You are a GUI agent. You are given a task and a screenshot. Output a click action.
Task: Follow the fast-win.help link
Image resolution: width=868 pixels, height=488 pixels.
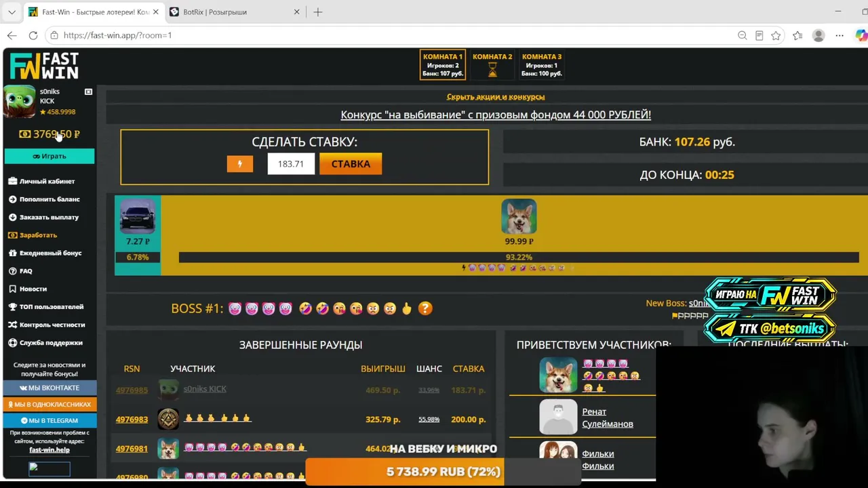50,450
